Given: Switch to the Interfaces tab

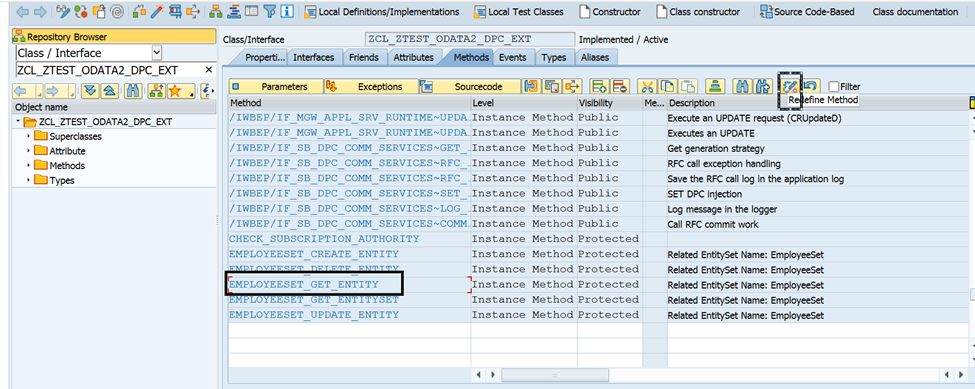Looking at the screenshot, I should pos(313,57).
